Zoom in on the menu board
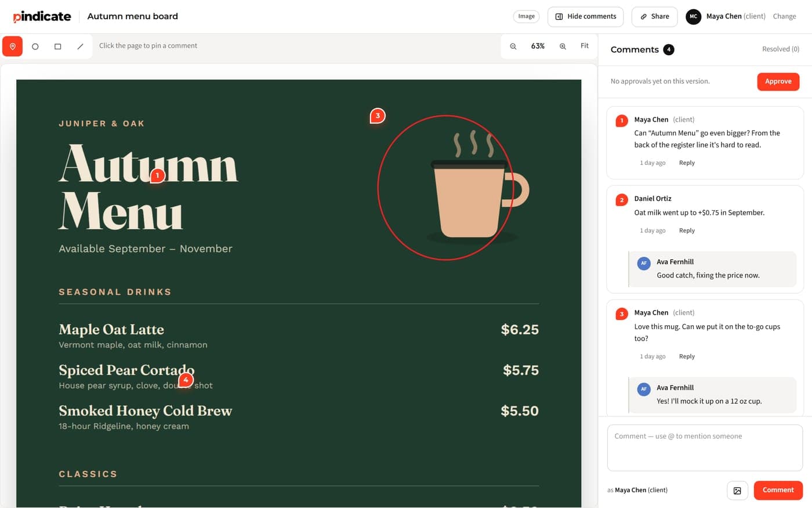This screenshot has height=508, width=812. (563, 46)
